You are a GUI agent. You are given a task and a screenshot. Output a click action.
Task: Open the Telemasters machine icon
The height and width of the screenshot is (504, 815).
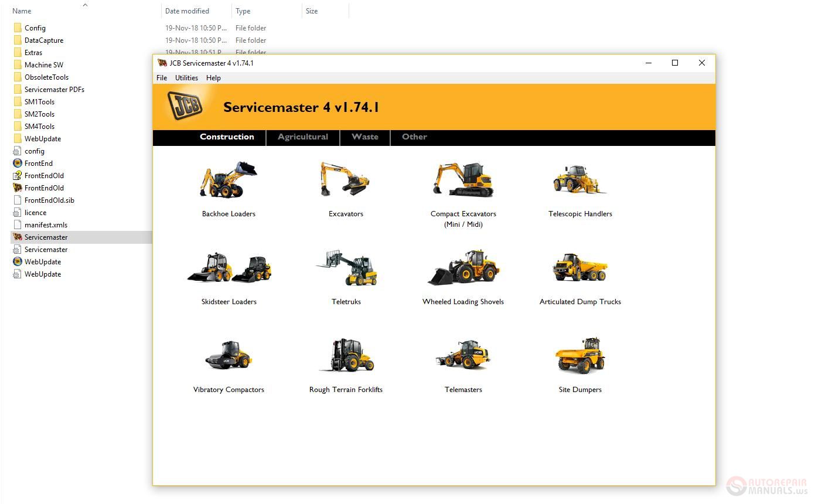click(x=463, y=355)
